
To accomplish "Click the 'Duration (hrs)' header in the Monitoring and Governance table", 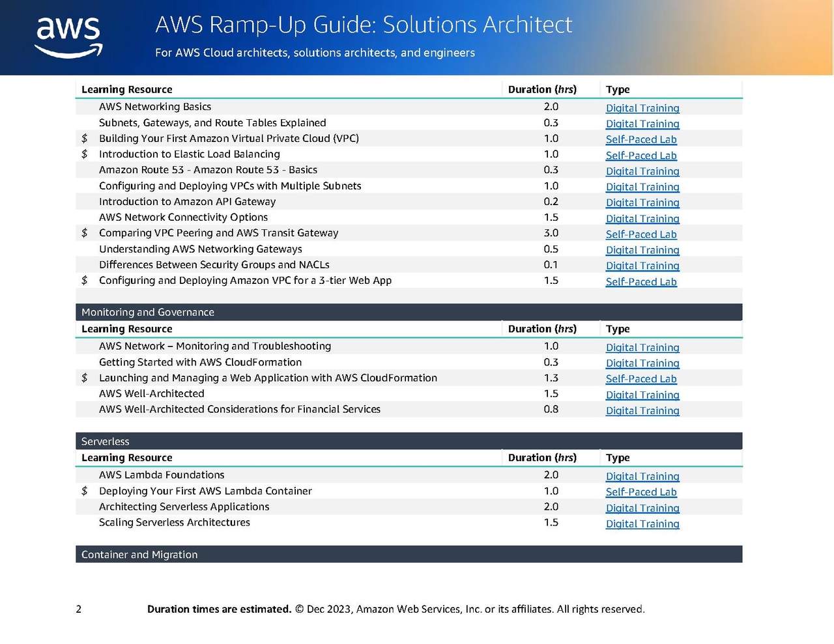I will [542, 329].
